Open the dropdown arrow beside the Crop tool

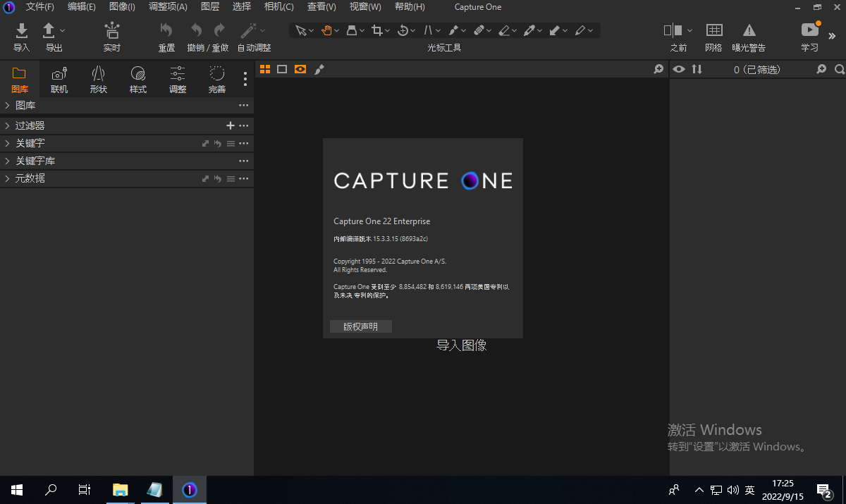pos(387,30)
